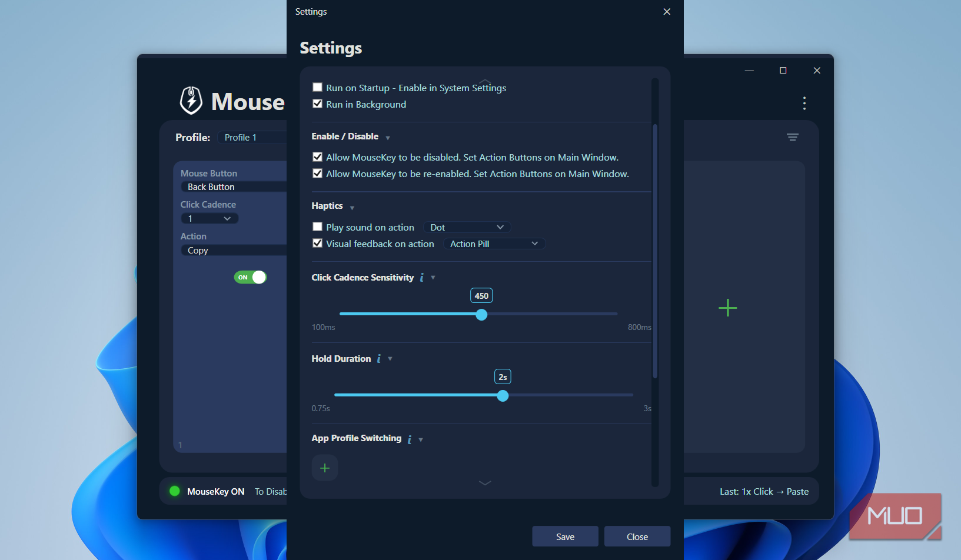The height and width of the screenshot is (560, 961).
Task: Collapse the Haptics section arrow
Action: click(352, 208)
